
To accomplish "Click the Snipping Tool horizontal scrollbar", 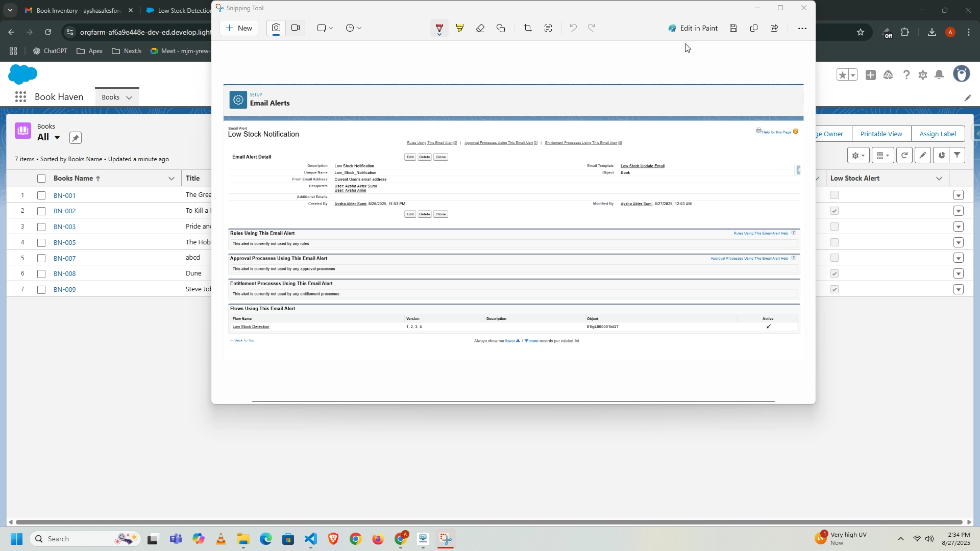I will (513, 402).
